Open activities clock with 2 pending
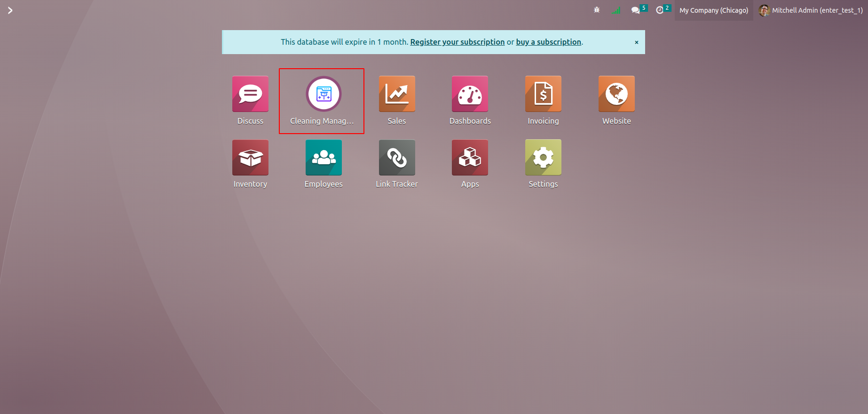This screenshot has width=868, height=414. pyautogui.click(x=663, y=10)
